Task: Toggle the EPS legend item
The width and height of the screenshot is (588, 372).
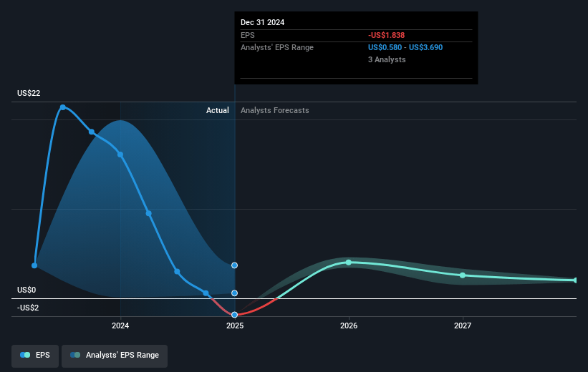Action: click(x=36, y=355)
